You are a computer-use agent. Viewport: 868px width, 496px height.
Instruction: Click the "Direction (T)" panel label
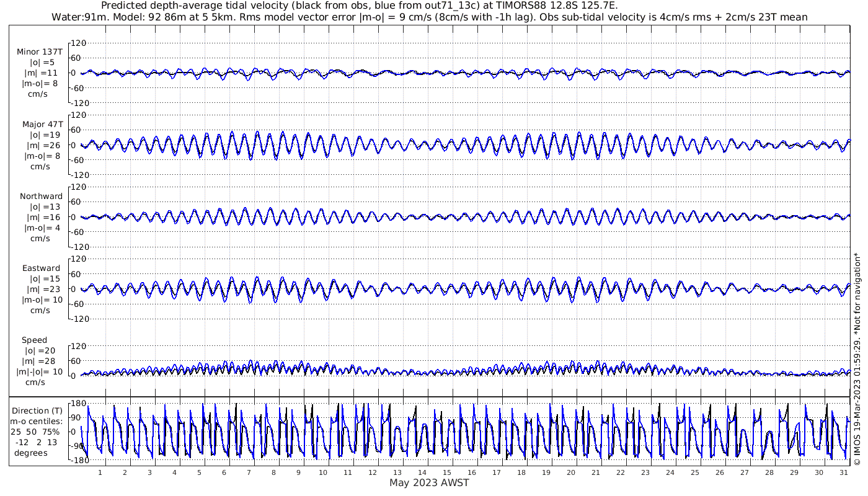[37, 410]
